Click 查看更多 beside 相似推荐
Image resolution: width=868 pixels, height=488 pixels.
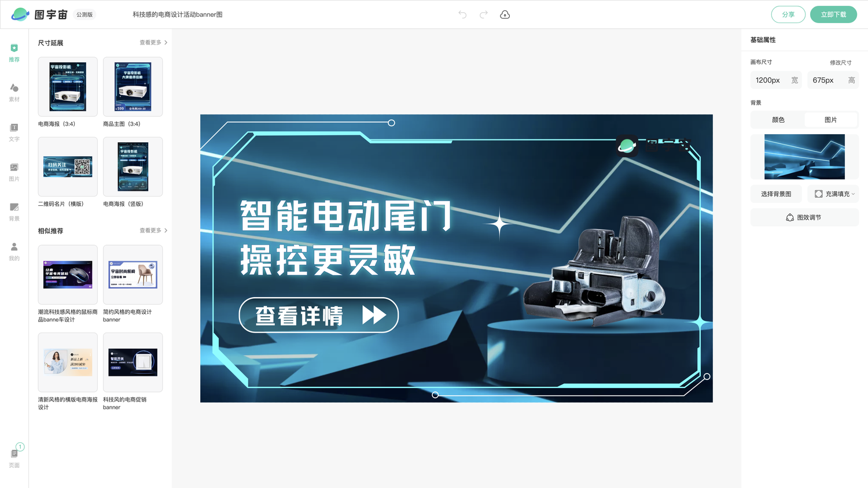coord(153,231)
